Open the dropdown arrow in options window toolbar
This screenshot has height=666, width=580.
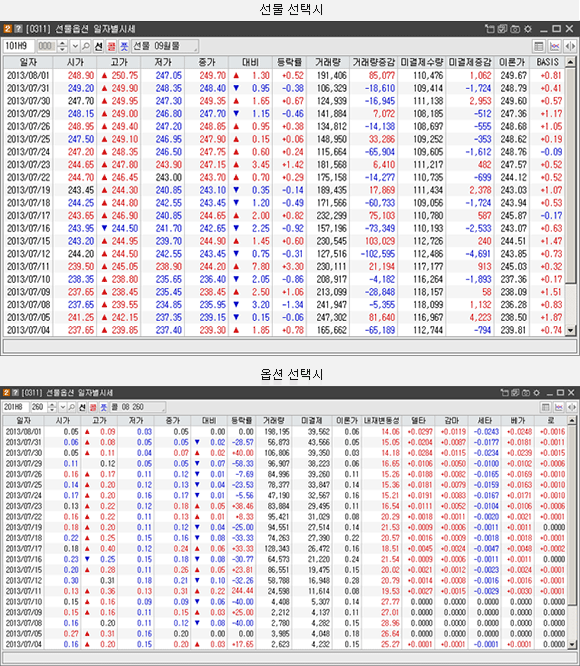pos(63,407)
